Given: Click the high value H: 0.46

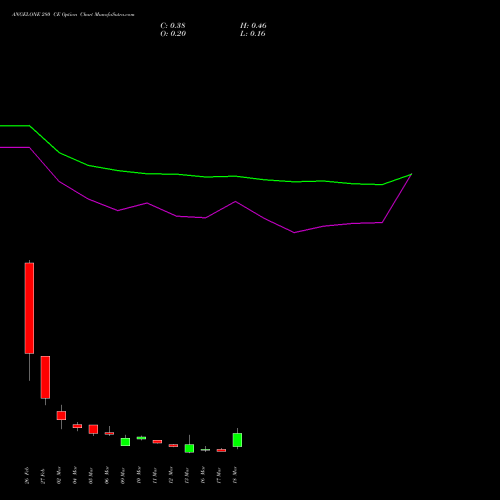Looking at the screenshot, I should click(253, 26).
